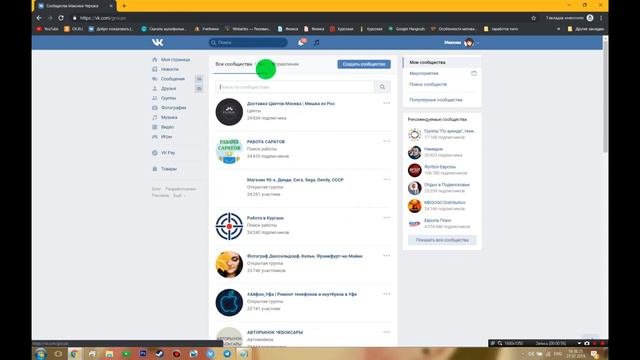Viewport: 640px width, 360px height.
Task: Click the ХАйфон Уфа apple avatar
Action: pos(229,302)
